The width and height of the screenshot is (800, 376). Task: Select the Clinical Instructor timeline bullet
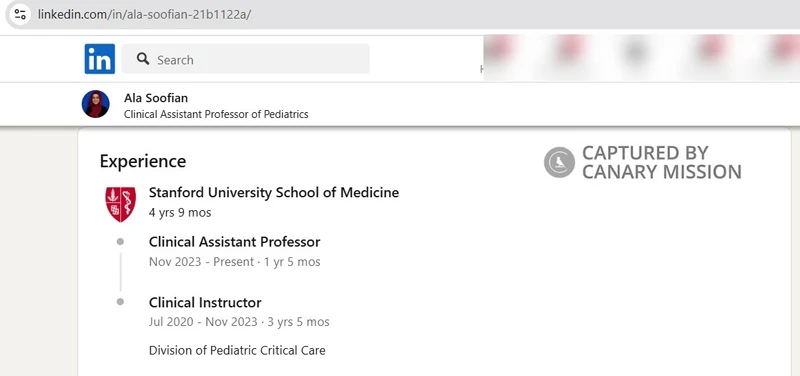[x=120, y=302]
